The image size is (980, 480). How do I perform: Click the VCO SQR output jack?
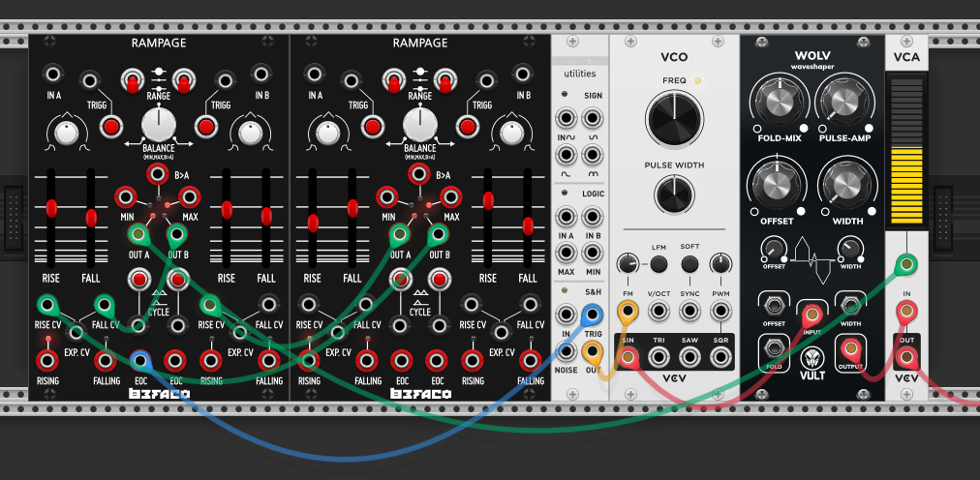pyautogui.click(x=720, y=357)
